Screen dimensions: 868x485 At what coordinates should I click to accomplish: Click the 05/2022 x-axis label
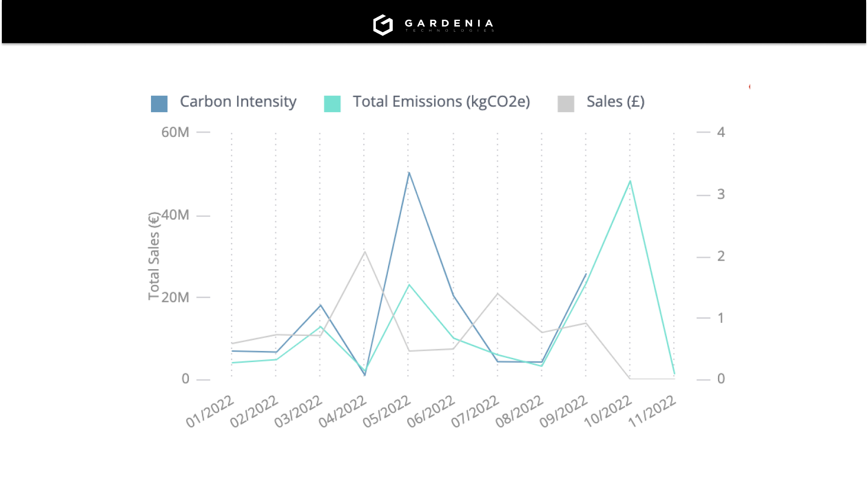click(387, 411)
